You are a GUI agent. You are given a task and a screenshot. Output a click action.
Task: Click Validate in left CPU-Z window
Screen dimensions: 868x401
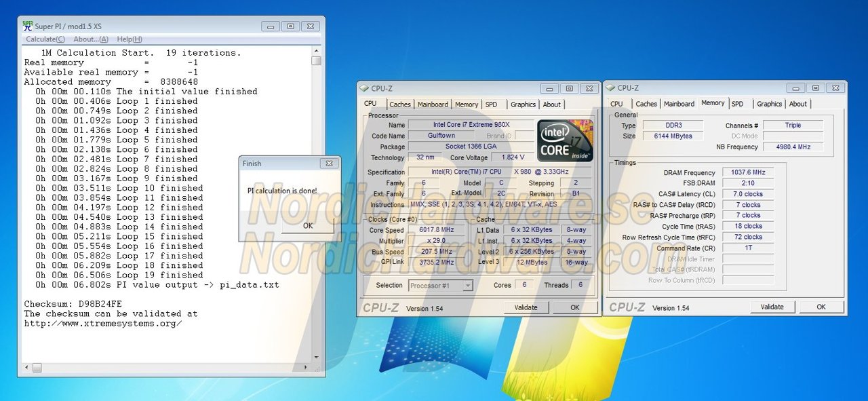click(x=526, y=307)
